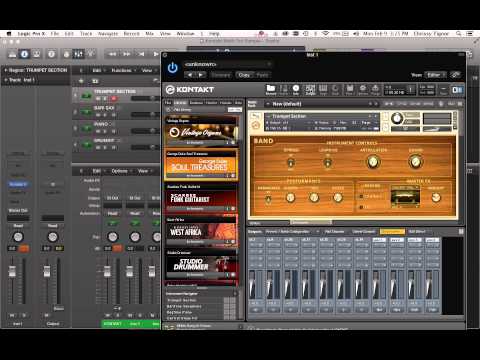Toggle record enable on TRUMPET SECTION
Screen dimensions: 480x360
click(114, 98)
